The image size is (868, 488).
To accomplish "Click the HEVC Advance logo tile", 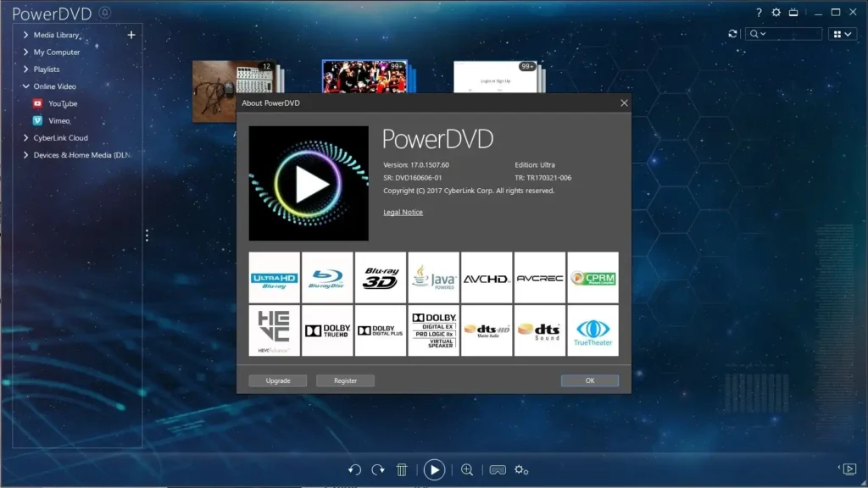I will tap(274, 331).
